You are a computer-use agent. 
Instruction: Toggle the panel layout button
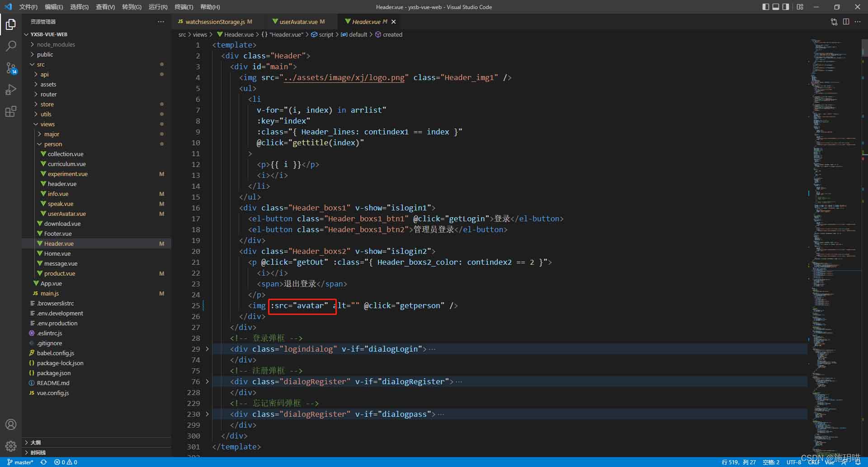click(776, 7)
